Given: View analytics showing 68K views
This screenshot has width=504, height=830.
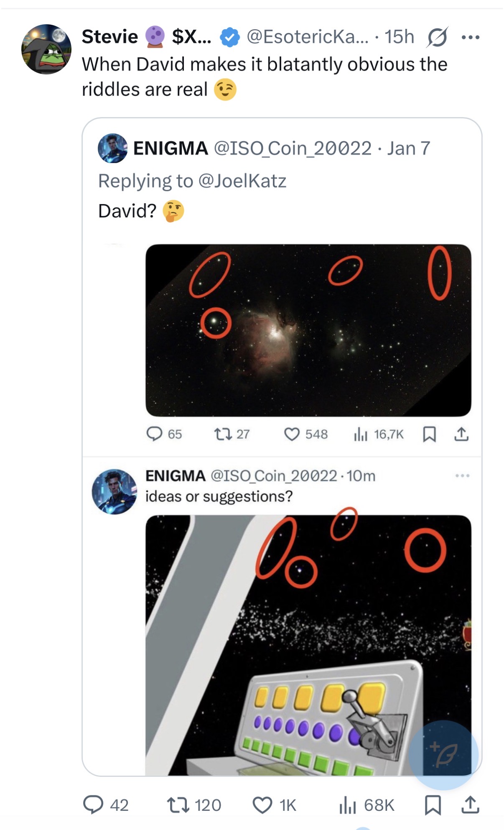Looking at the screenshot, I should (x=348, y=805).
